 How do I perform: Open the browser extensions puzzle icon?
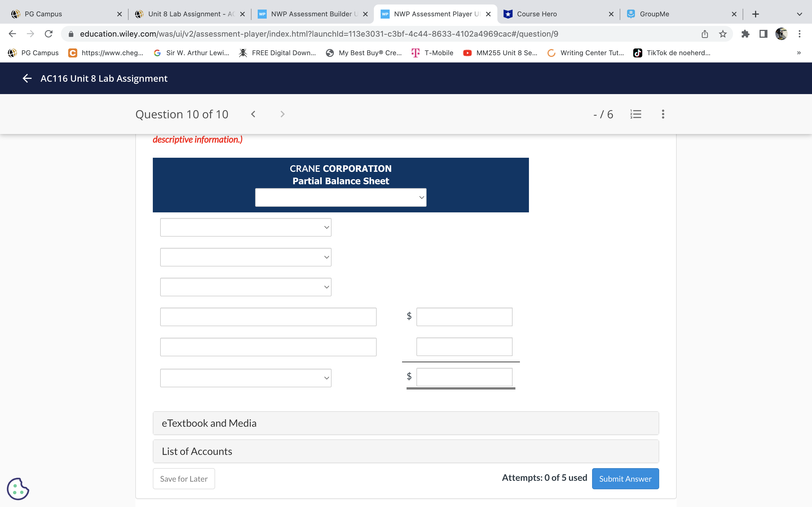pos(745,34)
